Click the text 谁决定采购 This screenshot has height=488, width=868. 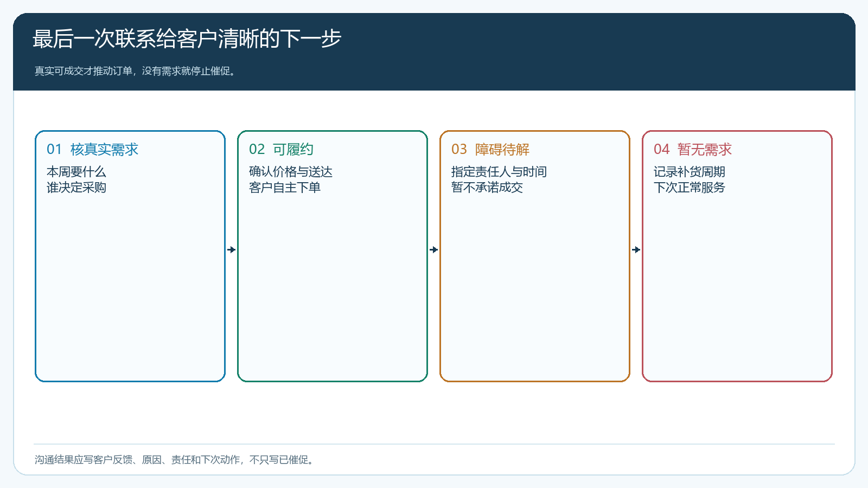point(76,188)
